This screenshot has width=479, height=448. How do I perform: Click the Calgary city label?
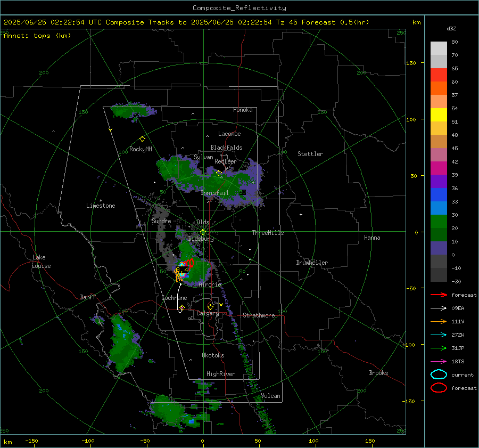click(x=208, y=313)
